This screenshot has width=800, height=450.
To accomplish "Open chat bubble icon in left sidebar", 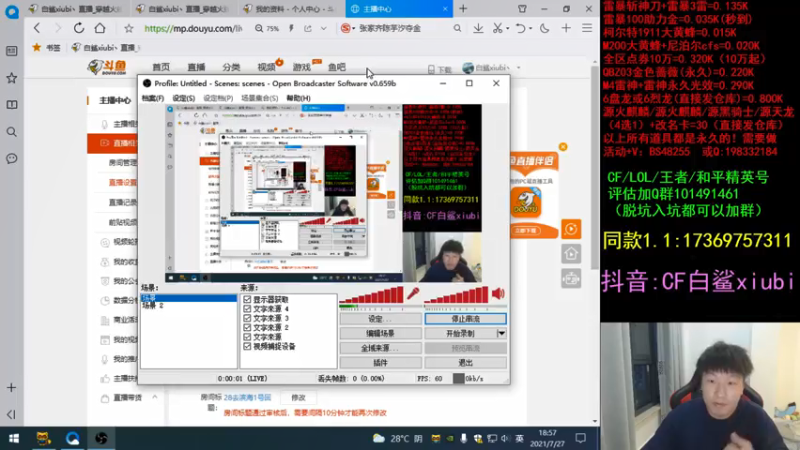I will point(12,159).
